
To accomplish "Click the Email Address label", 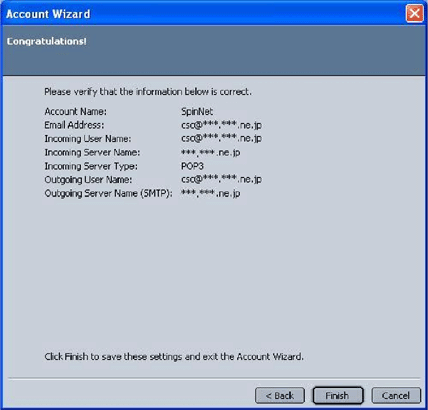I will [x=74, y=125].
